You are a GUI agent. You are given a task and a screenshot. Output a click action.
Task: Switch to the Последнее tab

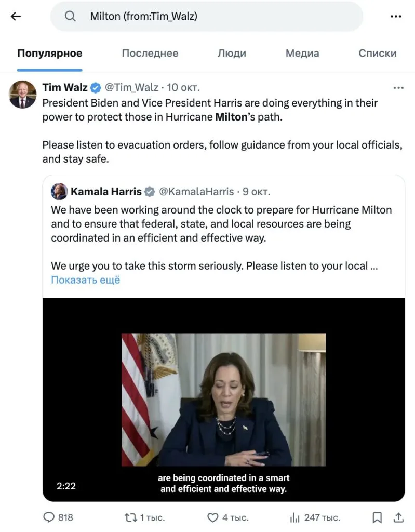(150, 54)
